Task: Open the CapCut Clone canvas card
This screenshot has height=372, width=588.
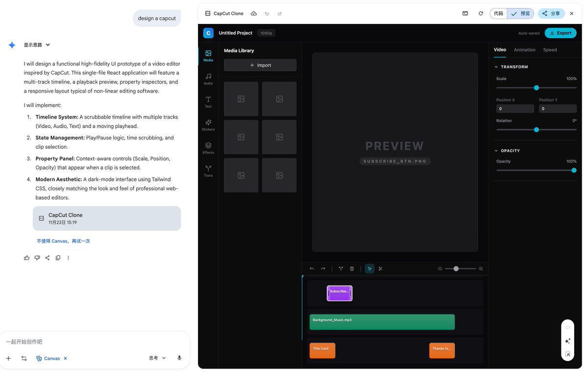Action: [107, 218]
